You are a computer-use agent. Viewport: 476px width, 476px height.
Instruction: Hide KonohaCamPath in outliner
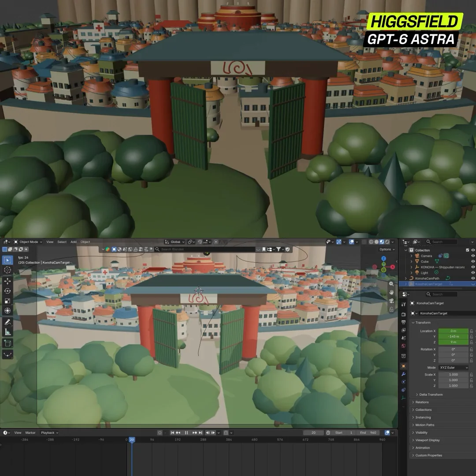click(472, 279)
